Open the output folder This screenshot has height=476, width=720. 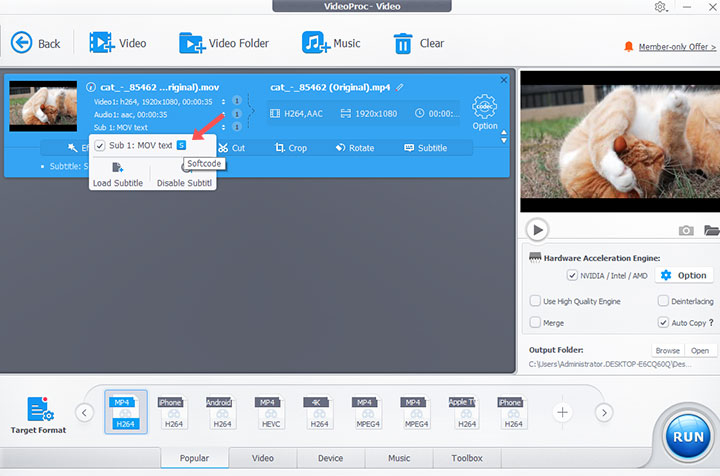700,350
